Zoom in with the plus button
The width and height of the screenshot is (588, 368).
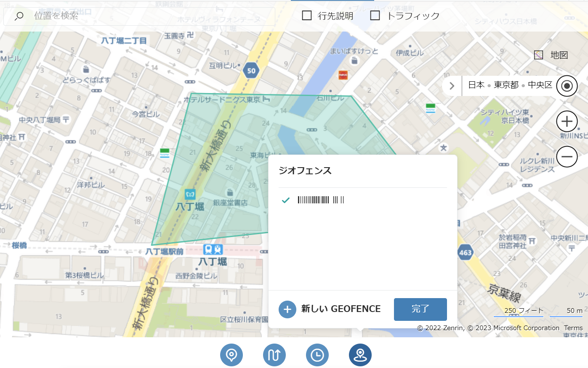click(x=567, y=121)
